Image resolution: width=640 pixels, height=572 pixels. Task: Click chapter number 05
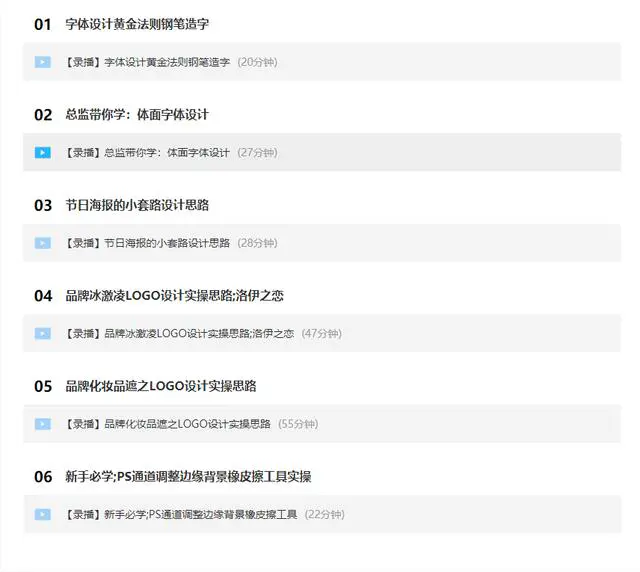click(x=43, y=387)
